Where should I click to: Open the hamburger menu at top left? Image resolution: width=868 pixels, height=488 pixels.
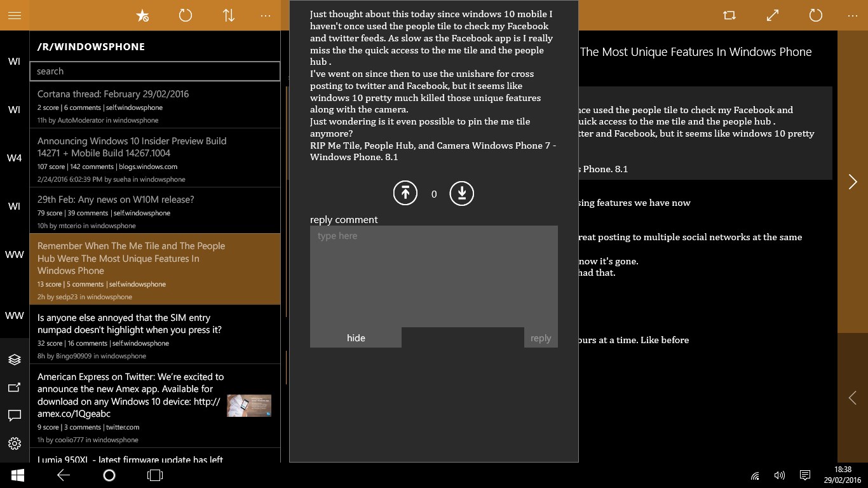(x=14, y=15)
